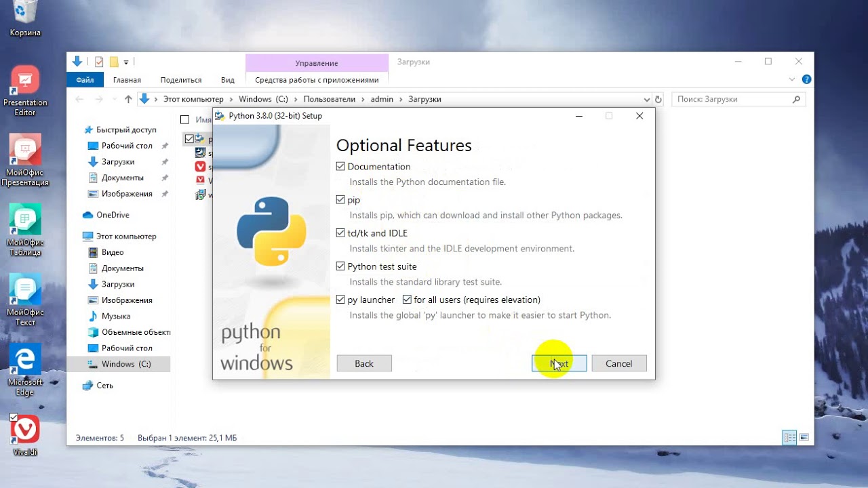Expand chevron after Пользователи in address bar
The image size is (868, 488).
click(363, 99)
